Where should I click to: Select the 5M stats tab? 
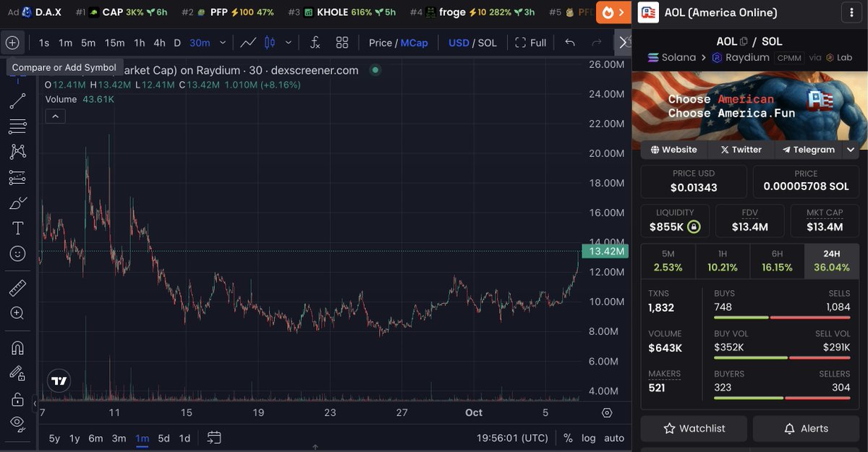[x=668, y=261]
